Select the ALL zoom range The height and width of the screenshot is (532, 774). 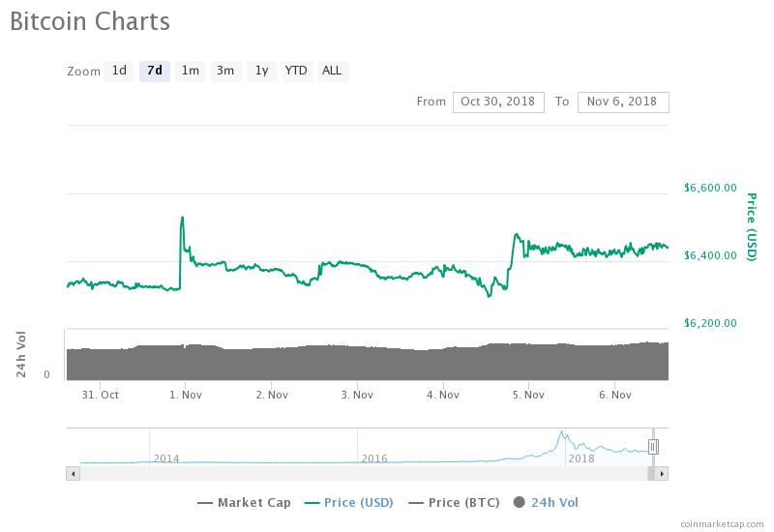coord(332,71)
